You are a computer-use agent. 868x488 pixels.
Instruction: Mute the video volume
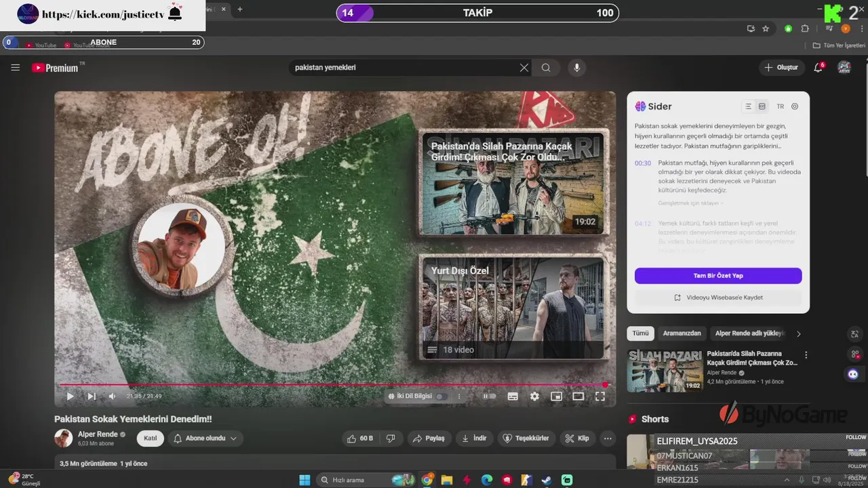coord(113,396)
